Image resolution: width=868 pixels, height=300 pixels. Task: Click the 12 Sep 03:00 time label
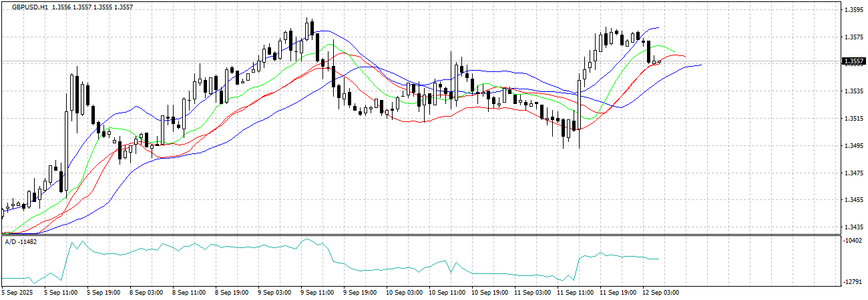(661, 293)
